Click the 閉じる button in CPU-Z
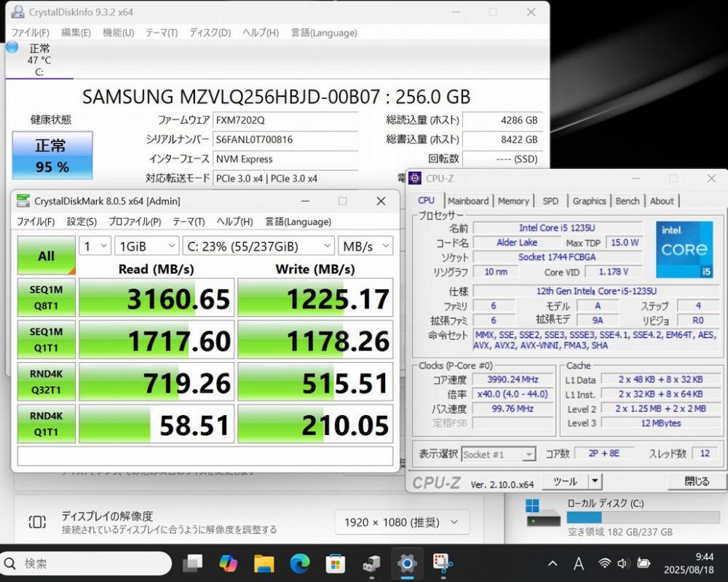This screenshot has height=582, width=728. click(x=697, y=481)
